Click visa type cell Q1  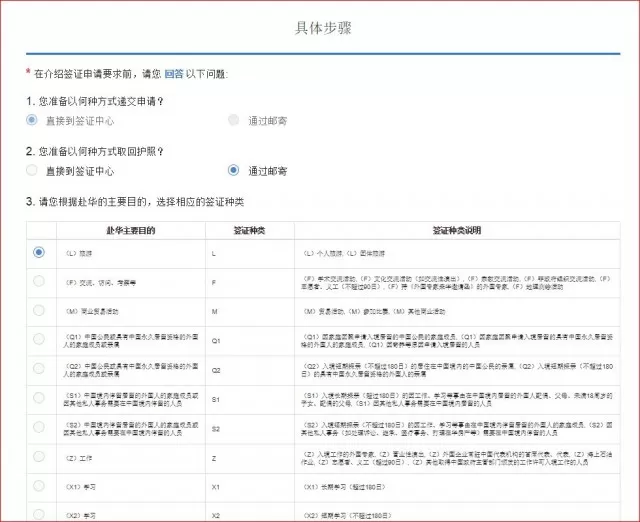point(250,341)
